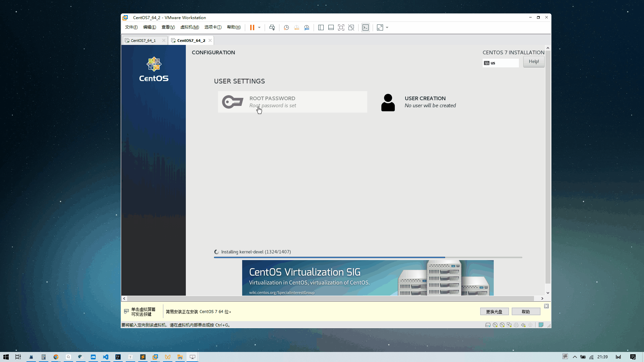Select the CentOS7_64_2 tab
Screen dimensions: 644x362
(x=191, y=41)
